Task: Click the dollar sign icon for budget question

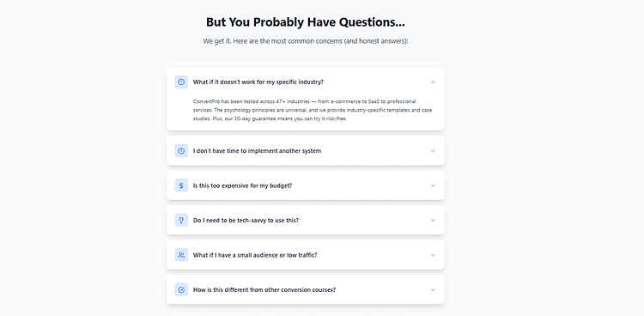Action: [x=181, y=185]
